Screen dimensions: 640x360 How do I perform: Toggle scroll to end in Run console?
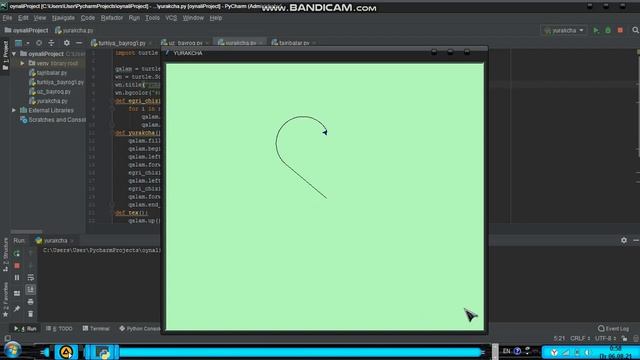coord(31,290)
